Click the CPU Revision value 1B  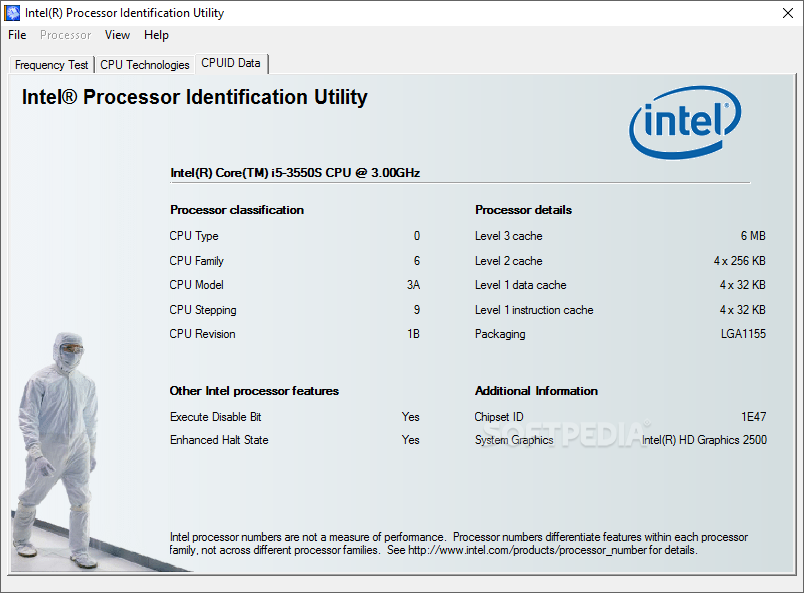(413, 334)
